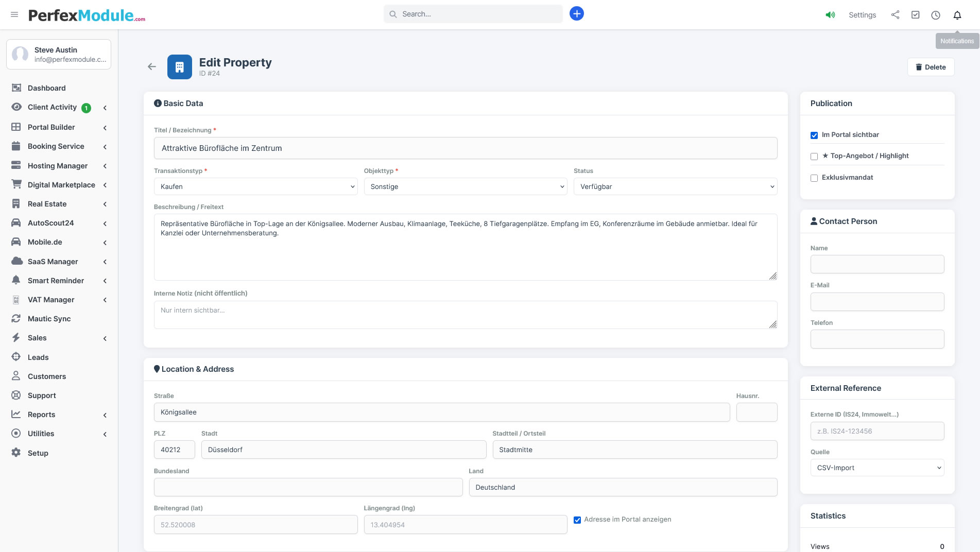Open the Objekttyp dropdown showing Sonstige
Image resolution: width=980 pixels, height=552 pixels.
(x=465, y=186)
